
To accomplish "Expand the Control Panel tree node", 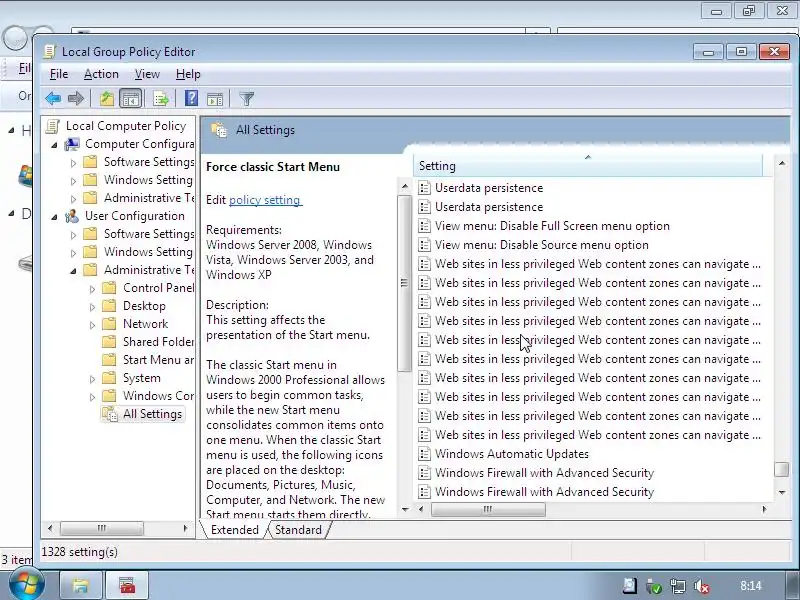I will (x=92, y=289).
